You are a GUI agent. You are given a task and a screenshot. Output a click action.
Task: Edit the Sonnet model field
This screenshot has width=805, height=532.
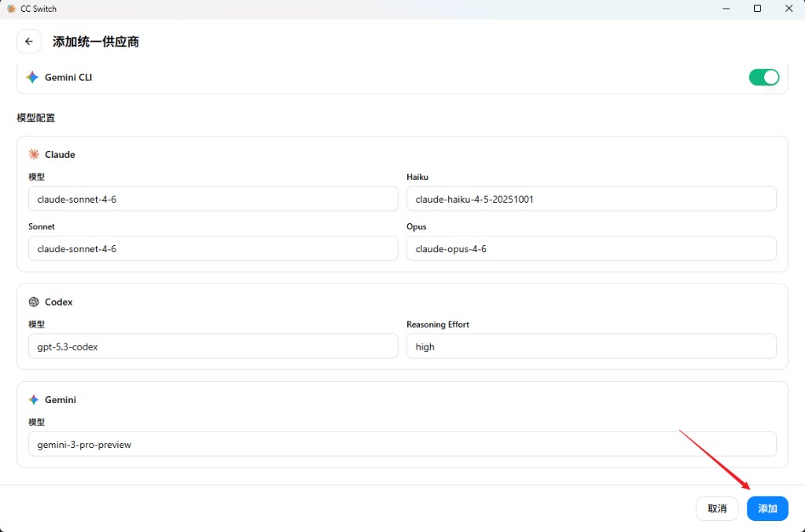pos(213,249)
